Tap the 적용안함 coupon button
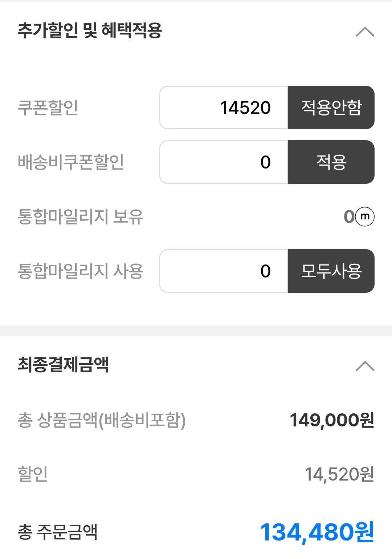Viewport: 392px width, 559px height. click(x=331, y=108)
